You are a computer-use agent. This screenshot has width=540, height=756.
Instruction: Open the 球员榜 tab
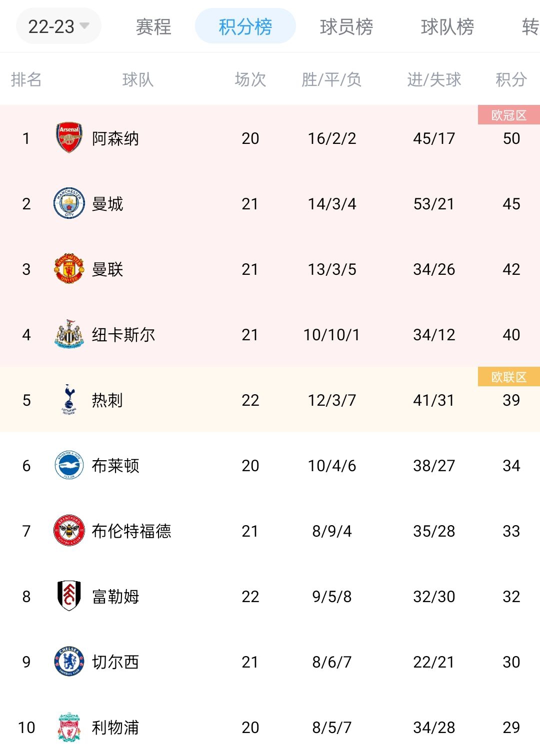(x=346, y=26)
